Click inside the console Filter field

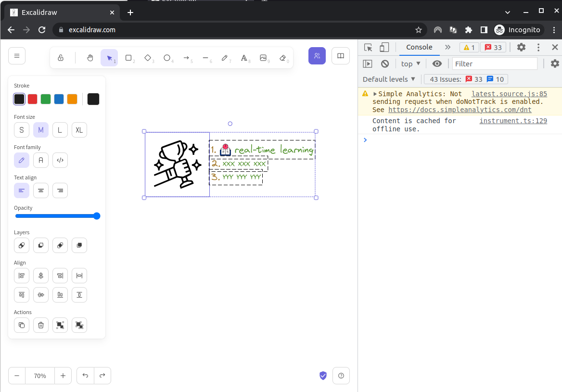[495, 63]
